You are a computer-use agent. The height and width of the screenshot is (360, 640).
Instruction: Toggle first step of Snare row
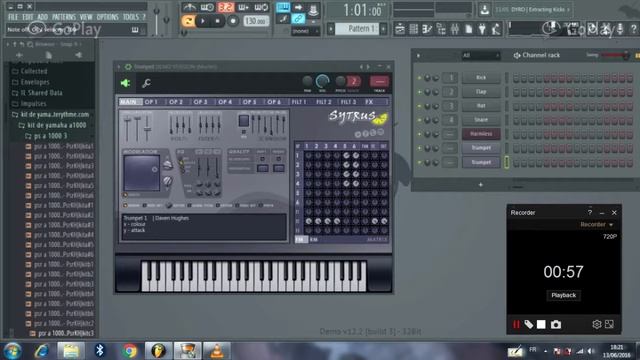516,120
